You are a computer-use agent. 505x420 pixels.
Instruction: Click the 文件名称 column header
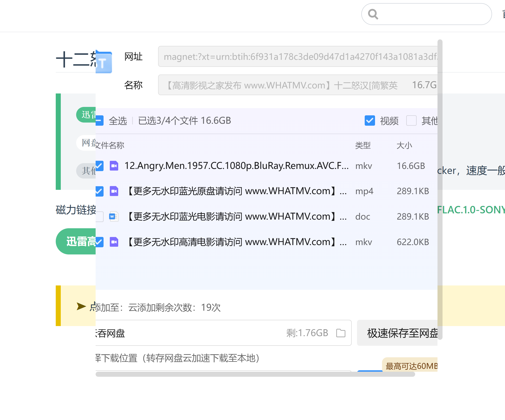tap(110, 145)
